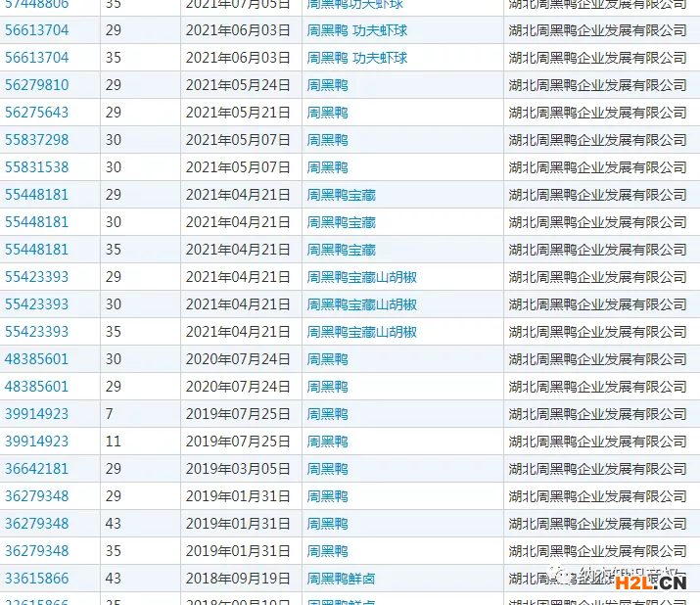Click class 29 cell in row 56279810

click(113, 85)
